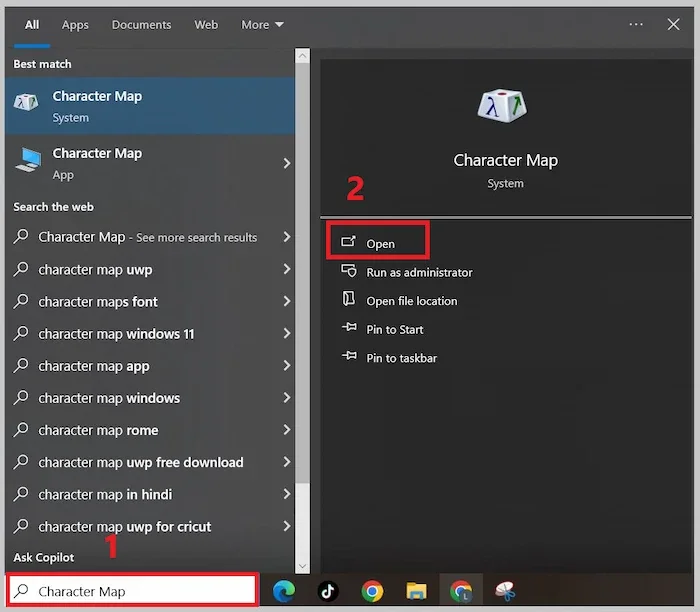This screenshot has height=612, width=700.
Task: Expand arrow for 'character map windows 11'
Action: coord(287,333)
